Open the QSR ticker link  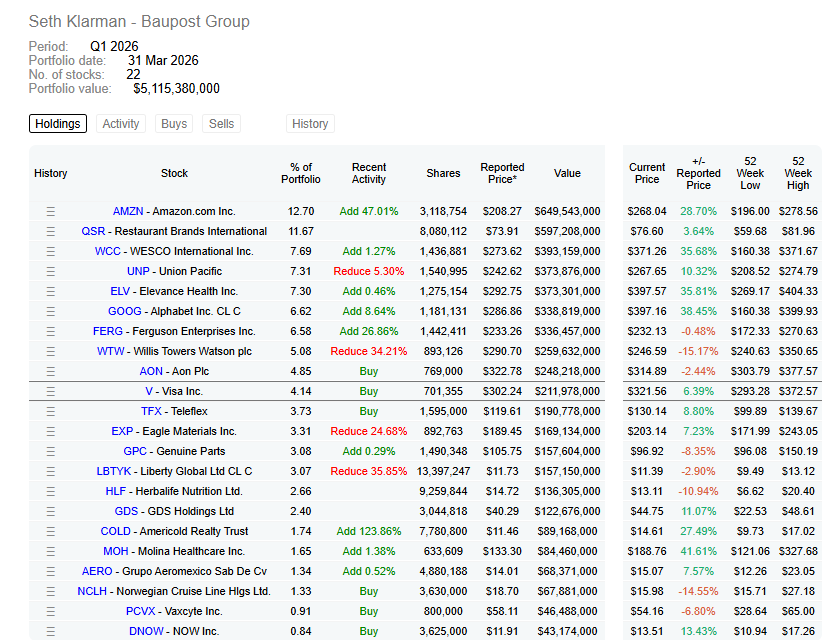(x=93, y=231)
